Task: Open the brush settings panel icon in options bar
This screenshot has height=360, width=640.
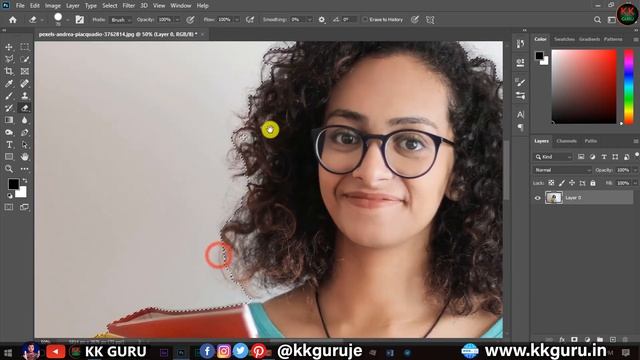Action: coord(80,20)
